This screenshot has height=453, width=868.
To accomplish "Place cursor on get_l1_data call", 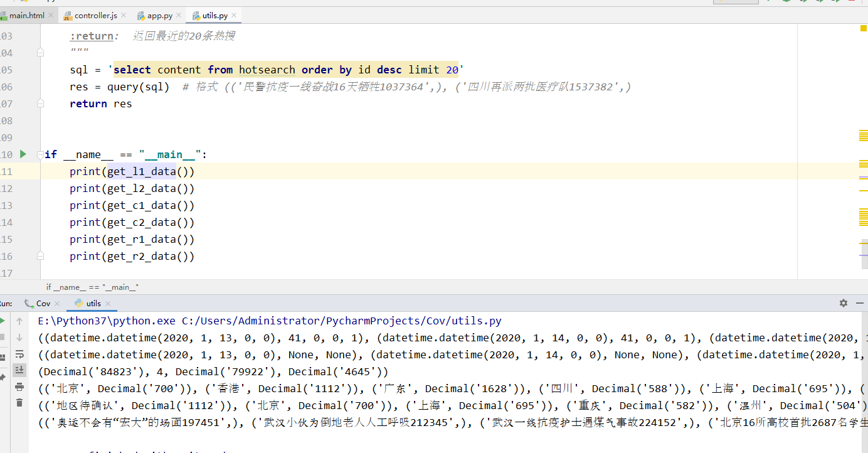I will [142, 171].
